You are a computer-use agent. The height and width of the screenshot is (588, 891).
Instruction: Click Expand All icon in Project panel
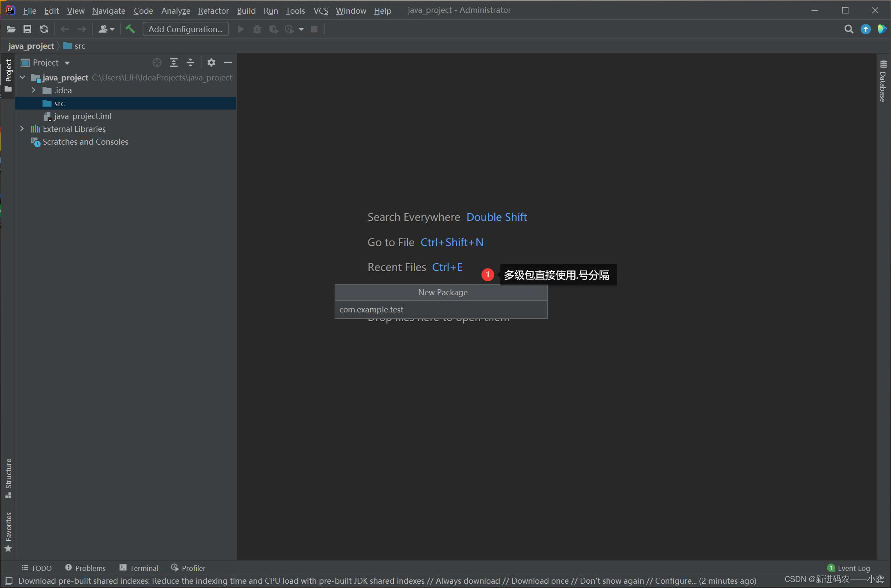(174, 62)
